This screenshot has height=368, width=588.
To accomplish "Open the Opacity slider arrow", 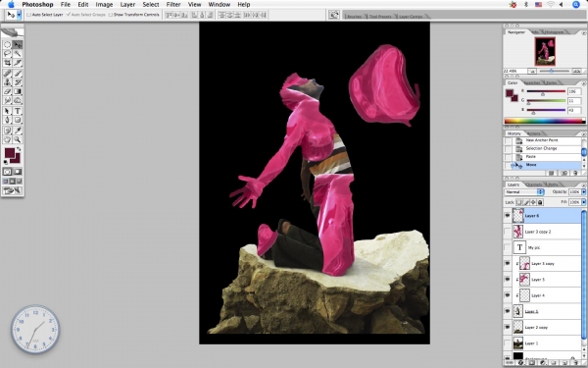I will click(x=583, y=192).
